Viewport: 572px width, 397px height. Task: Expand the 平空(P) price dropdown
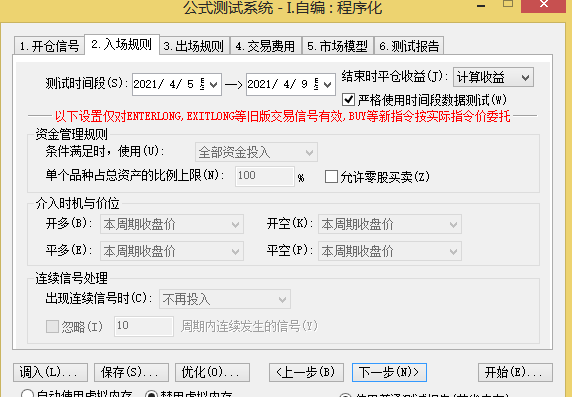pyautogui.click(x=390, y=251)
